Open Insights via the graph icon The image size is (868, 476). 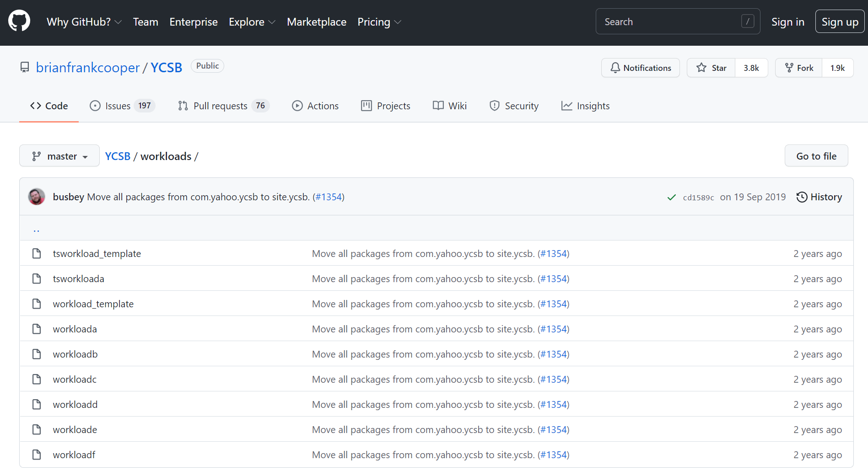pos(567,106)
